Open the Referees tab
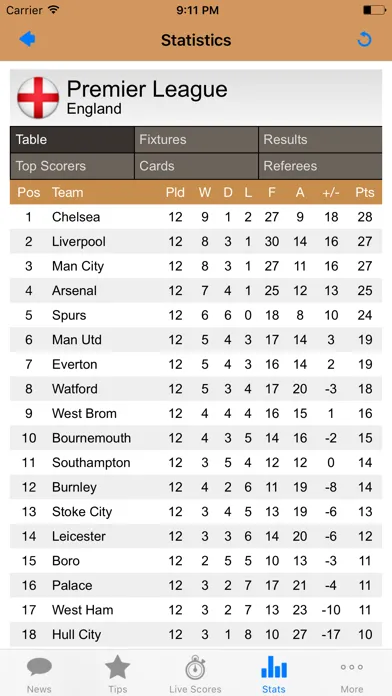Image resolution: width=392 pixels, height=696 pixels. [320, 166]
